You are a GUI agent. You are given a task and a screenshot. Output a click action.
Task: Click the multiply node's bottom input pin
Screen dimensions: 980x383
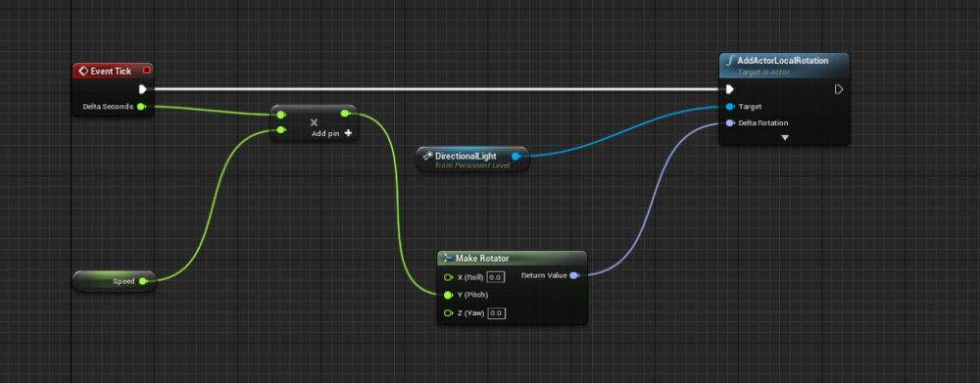tap(281, 130)
